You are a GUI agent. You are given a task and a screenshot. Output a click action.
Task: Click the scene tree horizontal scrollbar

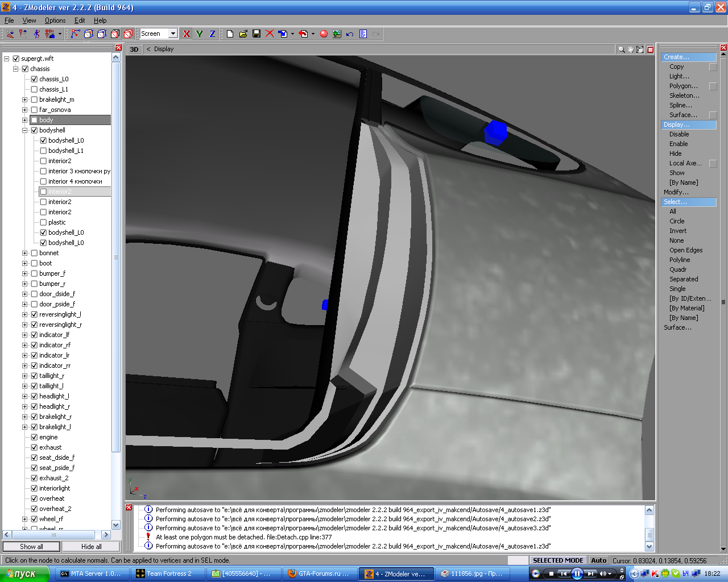pyautogui.click(x=56, y=535)
